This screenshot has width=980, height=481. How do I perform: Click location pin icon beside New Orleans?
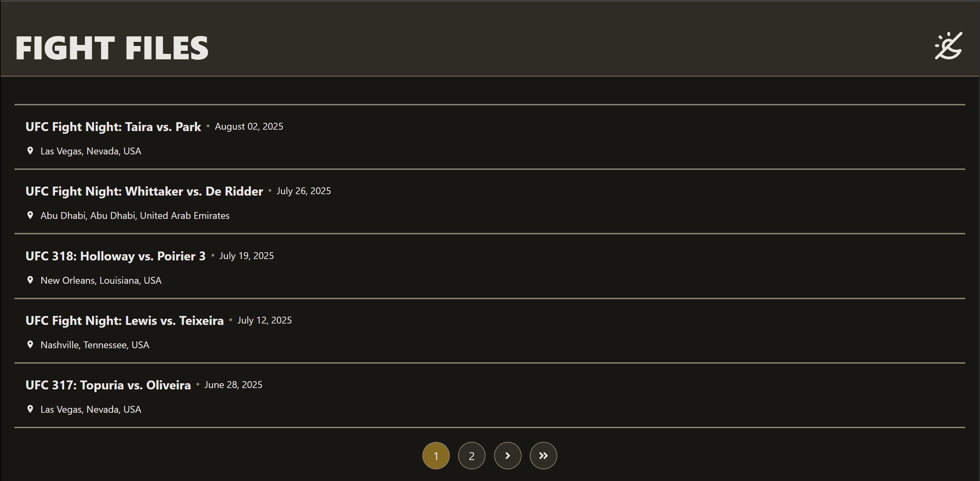coord(30,280)
